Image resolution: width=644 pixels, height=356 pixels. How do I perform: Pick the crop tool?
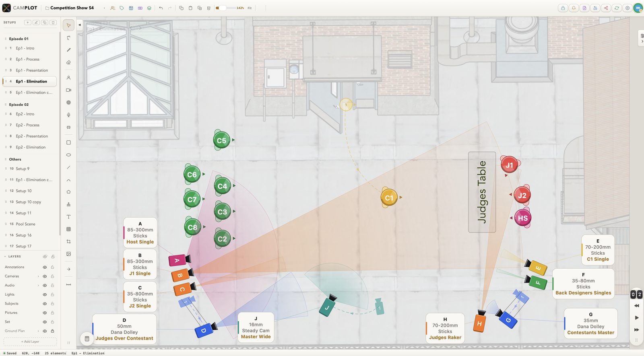click(x=68, y=241)
